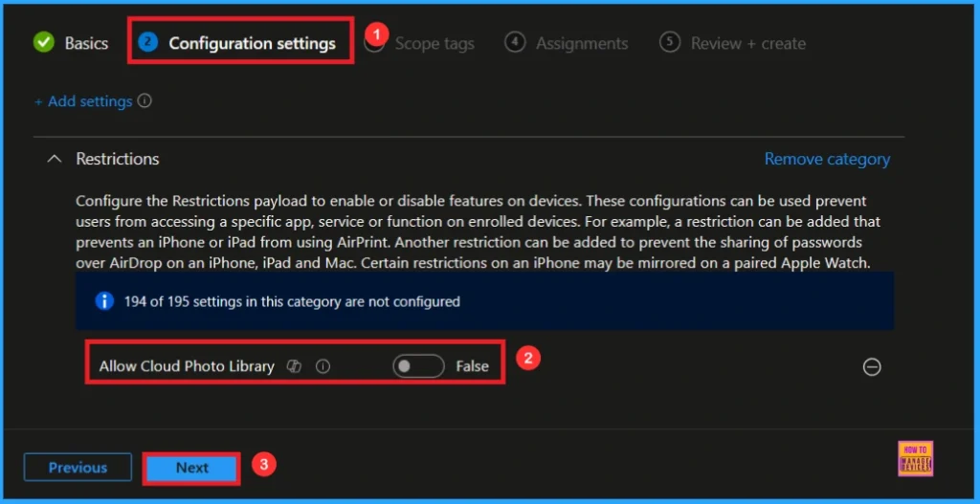Toggle the Allow Cloud Photo Library switch

click(x=418, y=366)
